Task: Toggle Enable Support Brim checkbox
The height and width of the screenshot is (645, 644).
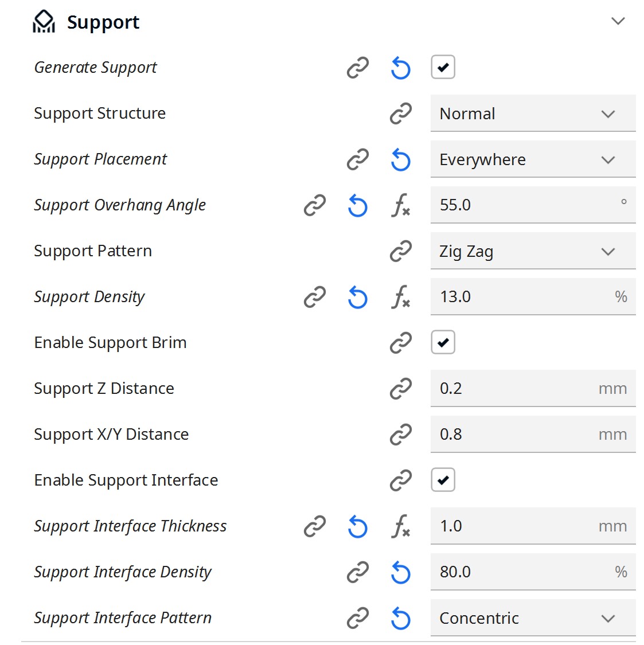Action: click(x=443, y=342)
